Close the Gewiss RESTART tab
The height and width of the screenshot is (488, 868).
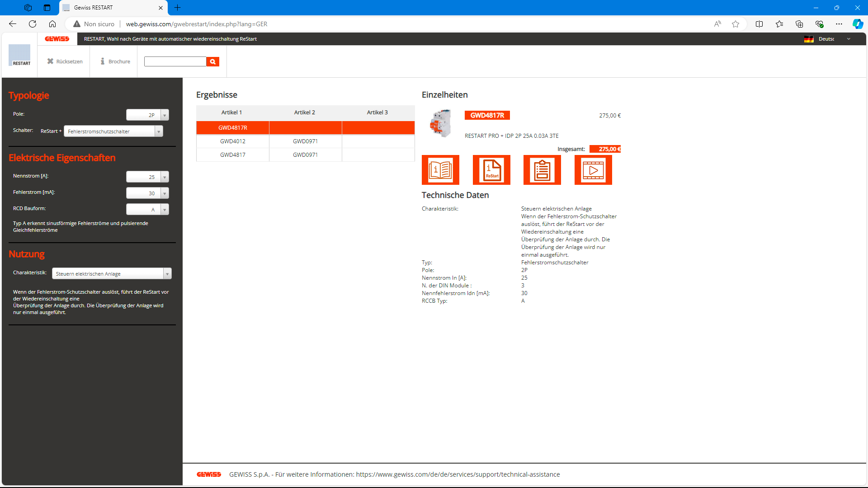[160, 8]
